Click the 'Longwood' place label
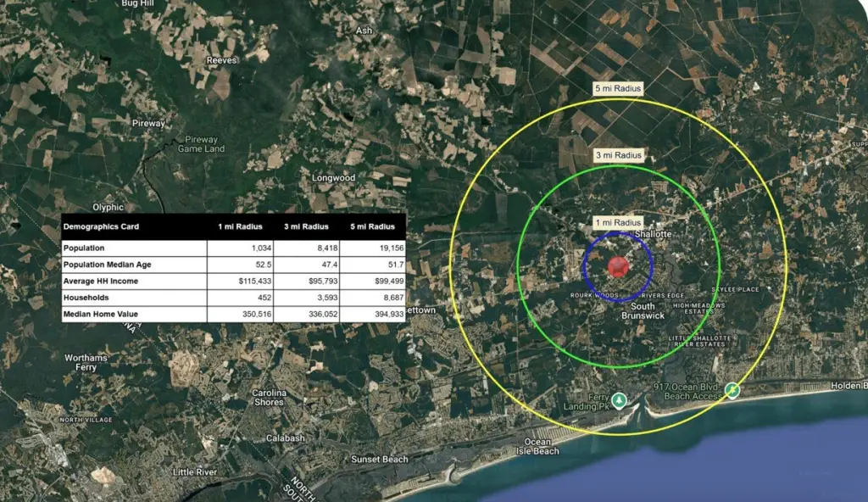This screenshot has width=868, height=502. pos(333,178)
